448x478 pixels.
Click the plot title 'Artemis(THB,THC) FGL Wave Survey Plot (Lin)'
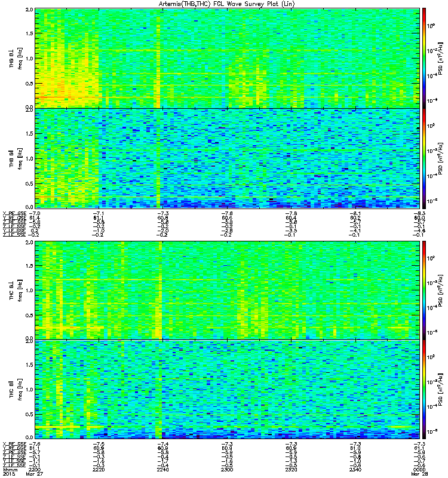[x=226, y=4]
